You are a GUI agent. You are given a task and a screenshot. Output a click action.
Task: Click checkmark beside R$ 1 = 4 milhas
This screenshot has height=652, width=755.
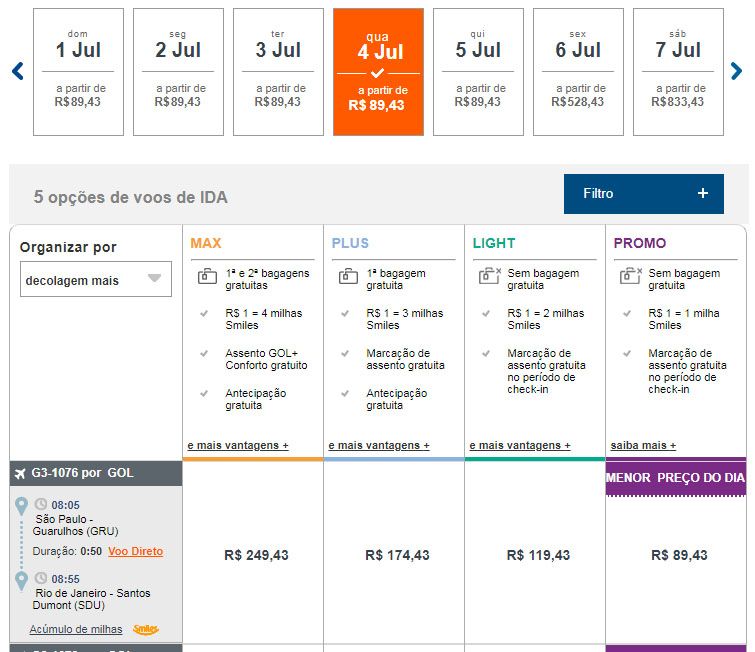(x=204, y=313)
